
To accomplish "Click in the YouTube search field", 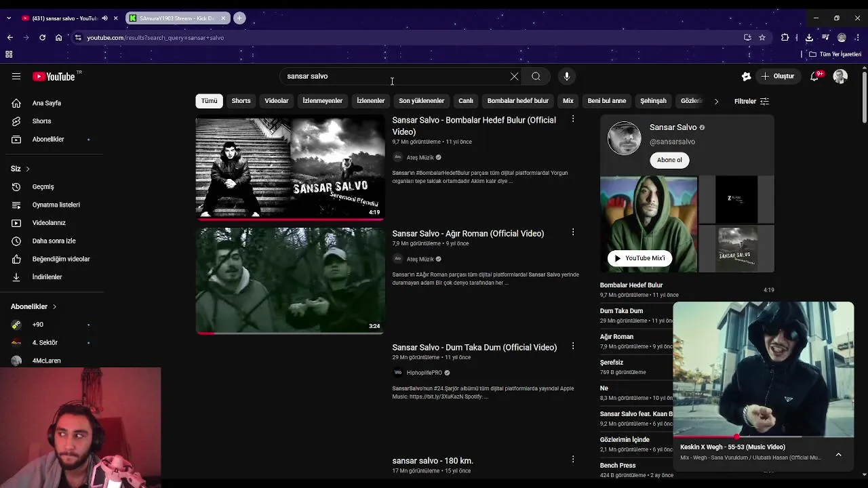I will 397,77.
